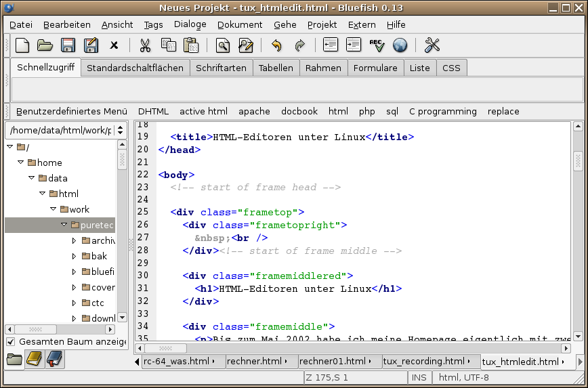Show file browser with the folder panel icon

point(14,360)
